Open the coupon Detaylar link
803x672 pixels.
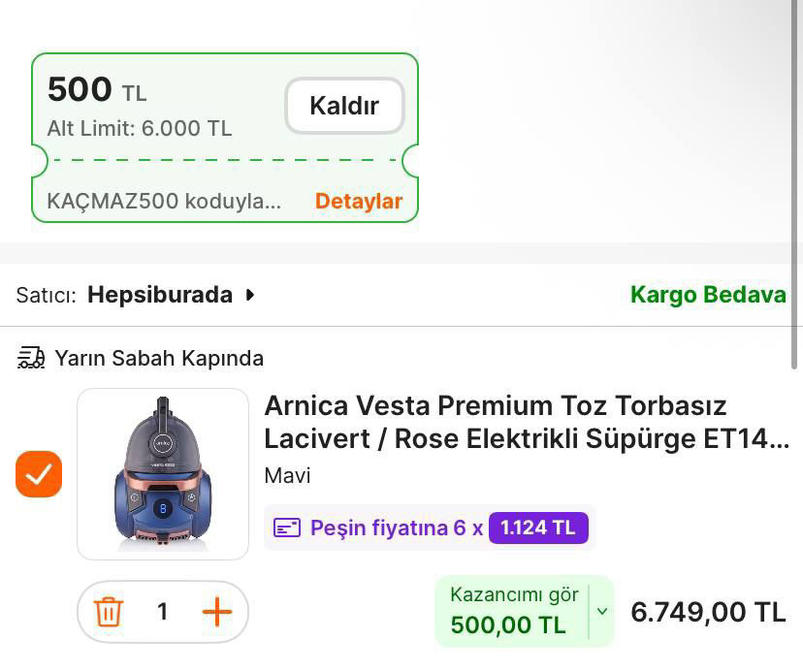pyautogui.click(x=358, y=202)
